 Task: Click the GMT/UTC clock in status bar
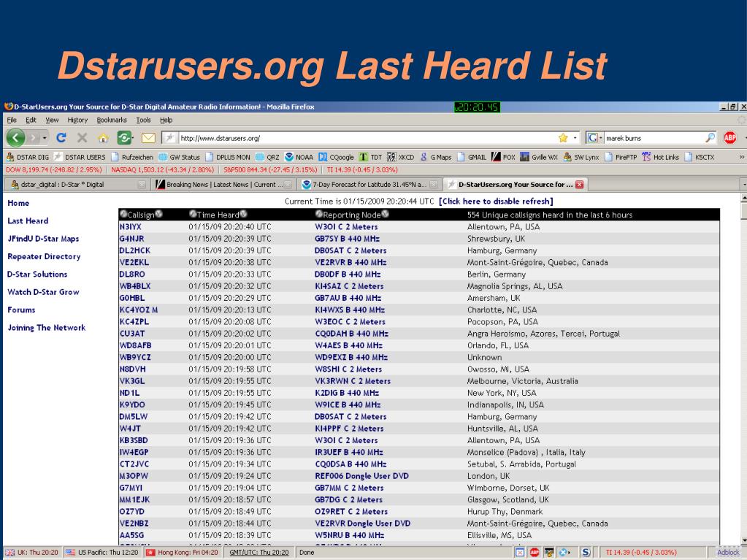coord(258,553)
